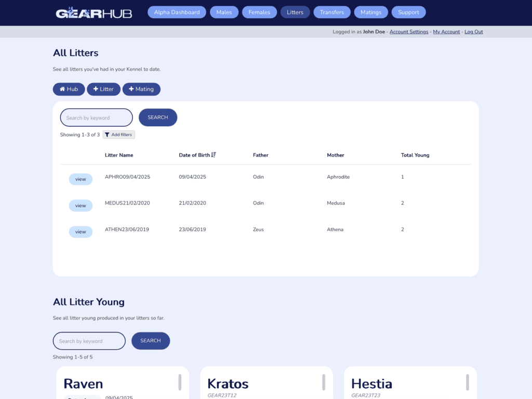Open Add filters for litters
Screen dimensions: 532x399
119,135
